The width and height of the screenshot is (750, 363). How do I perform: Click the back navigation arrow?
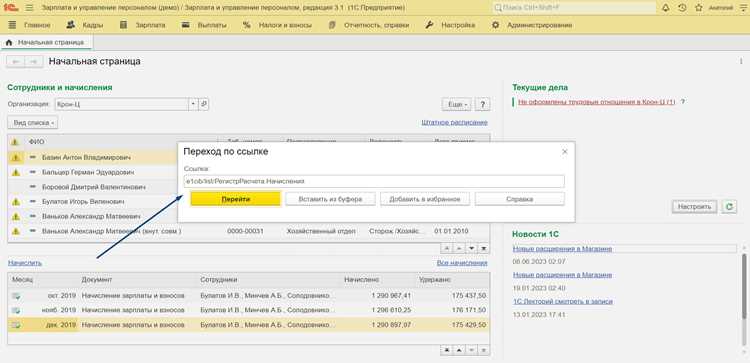(16, 62)
